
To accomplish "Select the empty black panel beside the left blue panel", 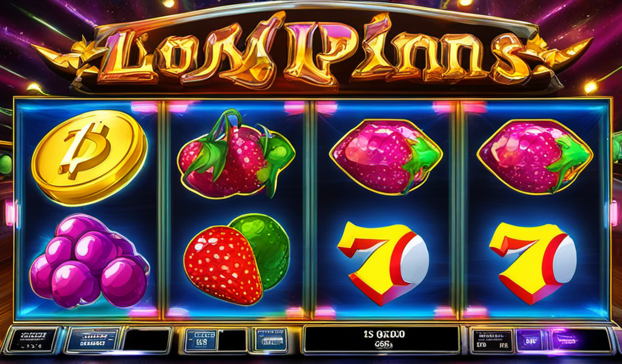I will click(146, 340).
